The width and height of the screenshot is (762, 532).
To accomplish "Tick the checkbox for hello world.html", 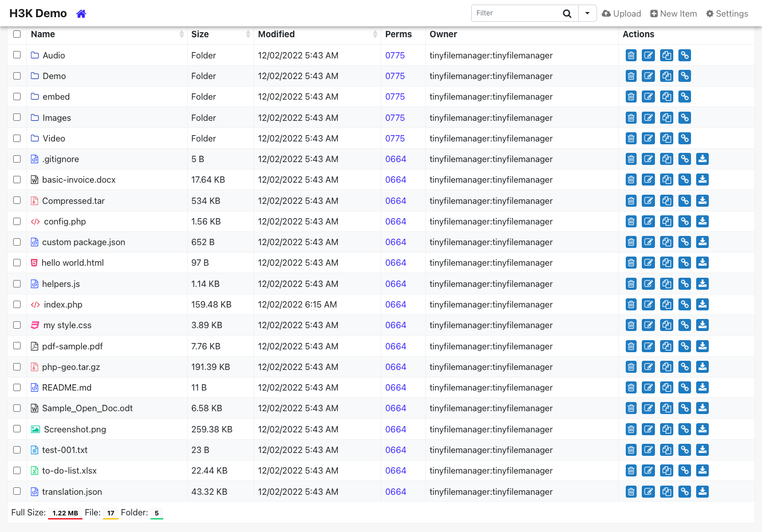I will [17, 262].
